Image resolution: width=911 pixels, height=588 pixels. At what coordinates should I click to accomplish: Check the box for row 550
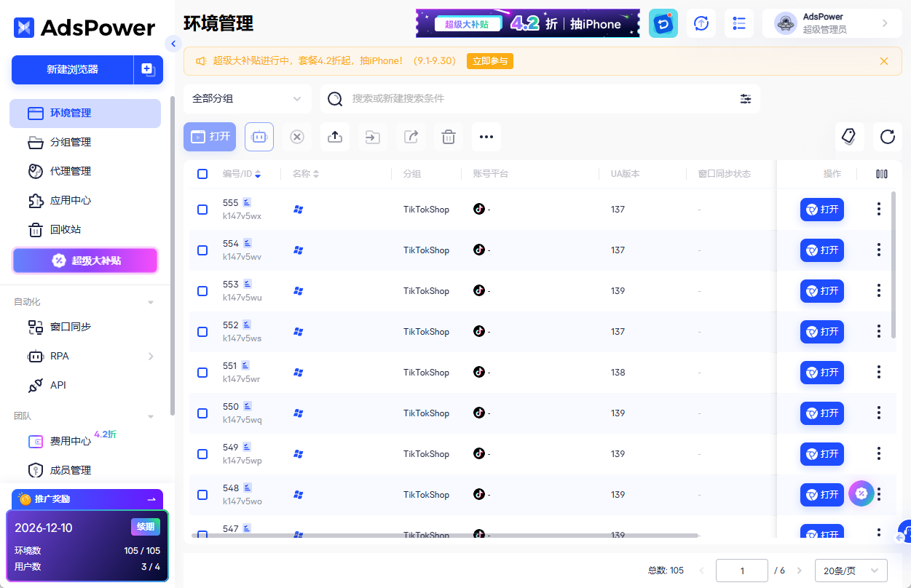pos(202,413)
